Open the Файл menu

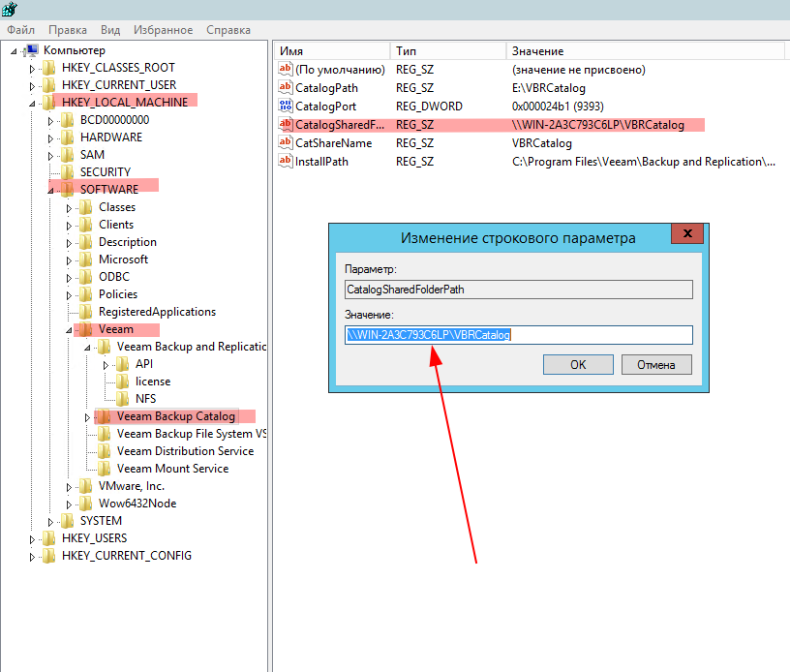[20, 30]
